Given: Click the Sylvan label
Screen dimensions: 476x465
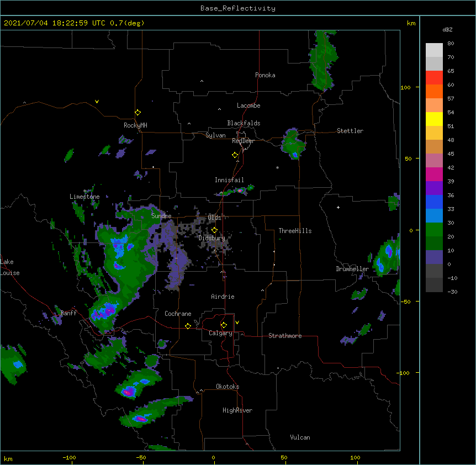Looking at the screenshot, I should click(215, 135).
